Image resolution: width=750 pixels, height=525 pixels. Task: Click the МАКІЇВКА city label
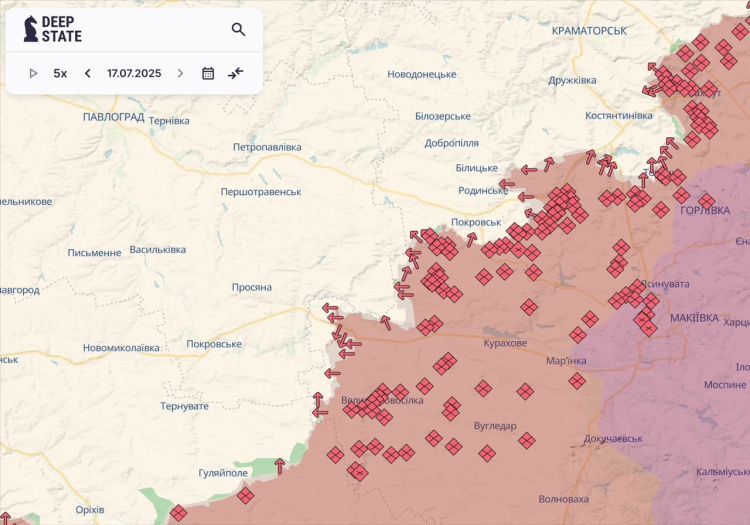tap(695, 318)
